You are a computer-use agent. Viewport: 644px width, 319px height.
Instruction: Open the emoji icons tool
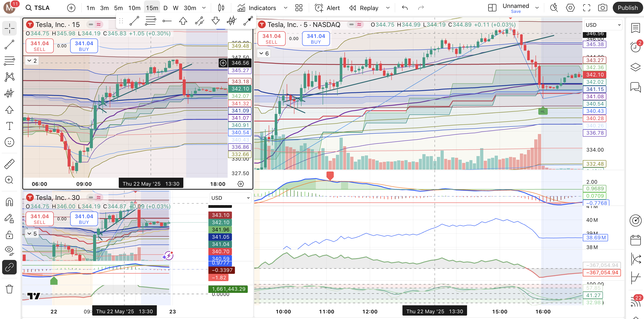[x=9, y=142]
